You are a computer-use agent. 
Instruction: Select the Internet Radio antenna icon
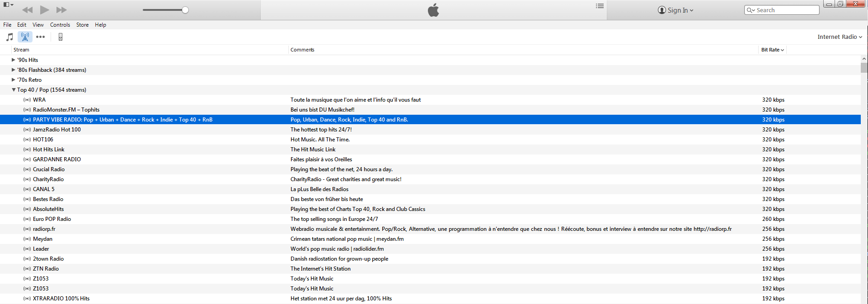[x=25, y=37]
